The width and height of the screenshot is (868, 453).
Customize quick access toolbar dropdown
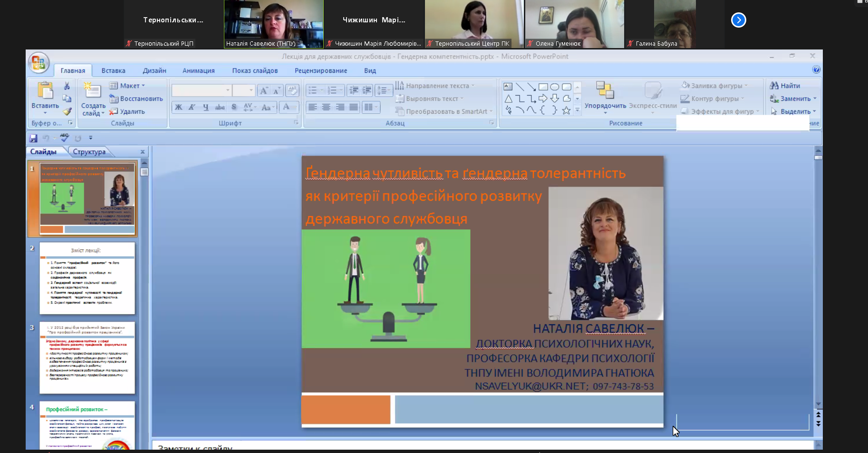(x=90, y=138)
